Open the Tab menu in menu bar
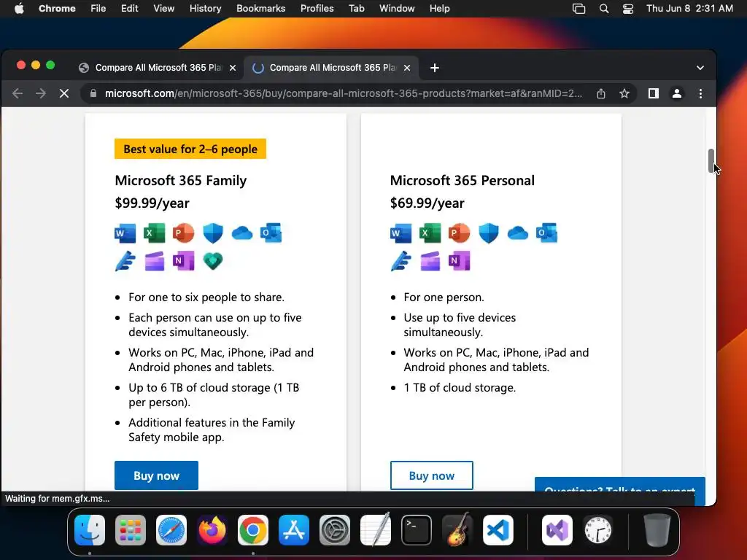Viewport: 747px width, 560px height. [356, 9]
